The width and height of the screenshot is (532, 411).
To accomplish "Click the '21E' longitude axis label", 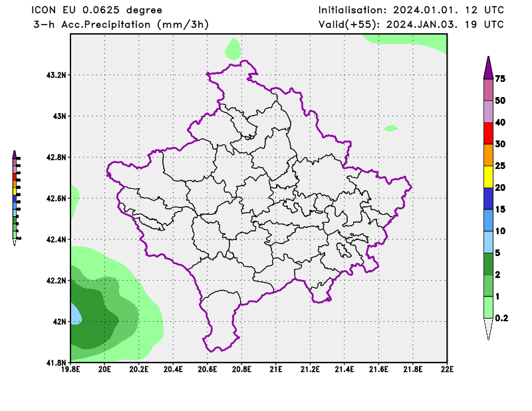I will [276, 369].
